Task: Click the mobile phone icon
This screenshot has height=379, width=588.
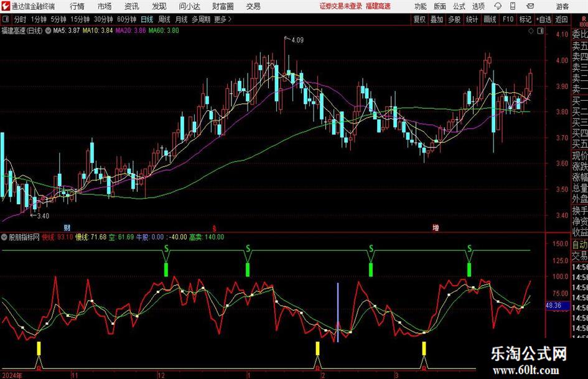Action: [513, 6]
